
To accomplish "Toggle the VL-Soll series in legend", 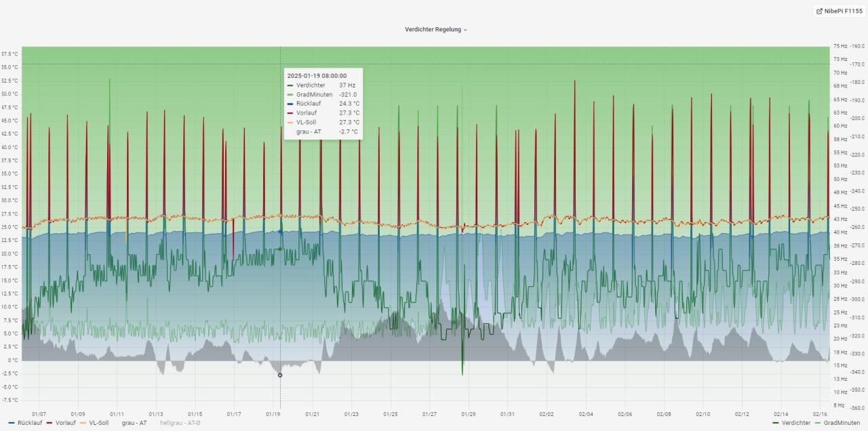I will coord(99,423).
